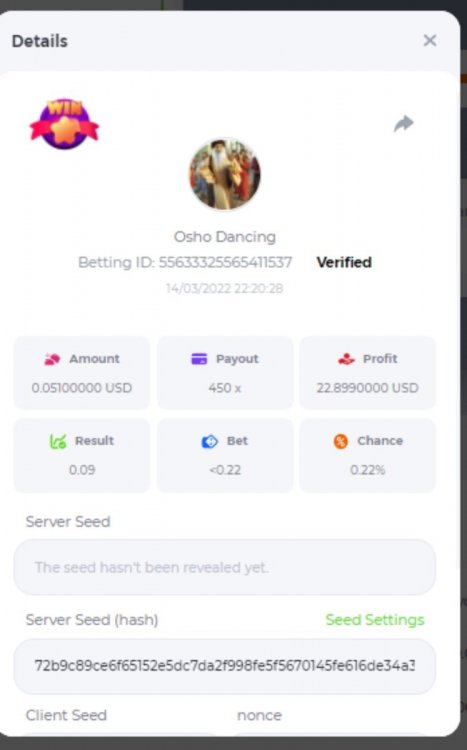Viewport: 467px width, 750px height.
Task: Click the Result chart icon
Action: tap(58, 441)
